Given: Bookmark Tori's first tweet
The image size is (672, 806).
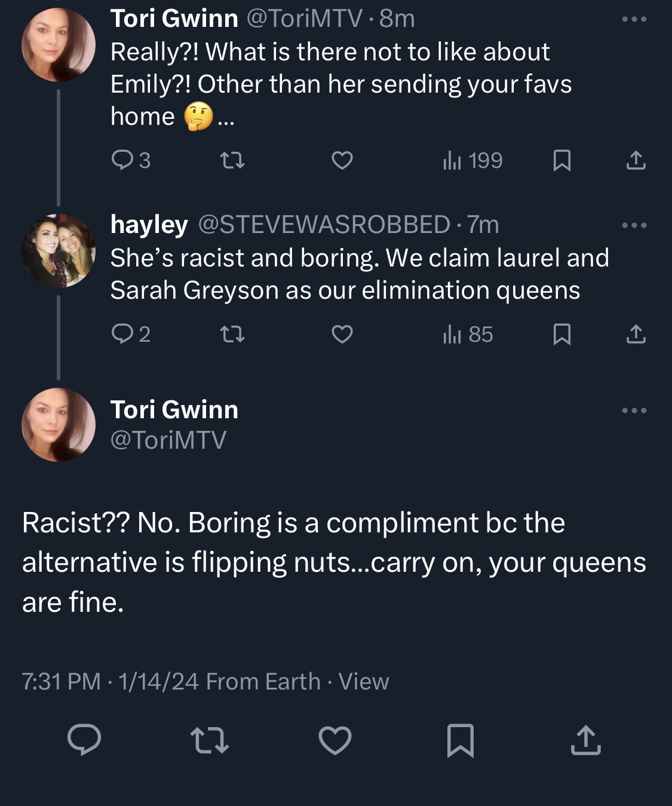Looking at the screenshot, I should click(561, 160).
